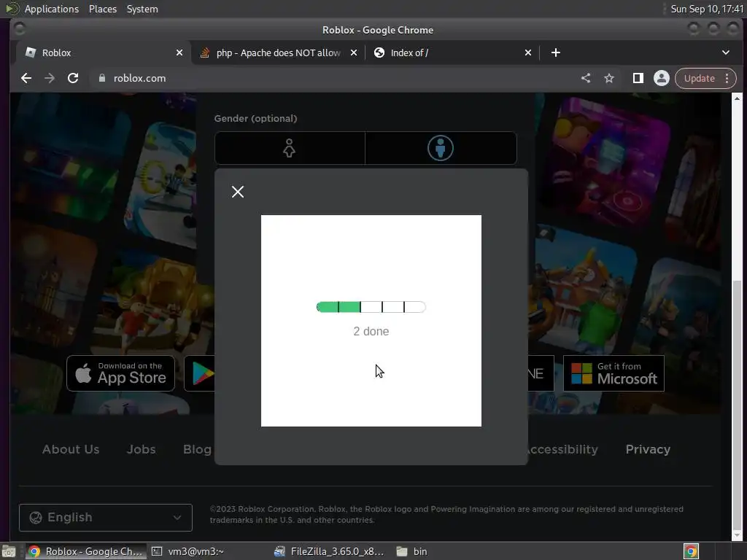Click the forward navigation arrow
747x560 pixels.
(x=50, y=78)
